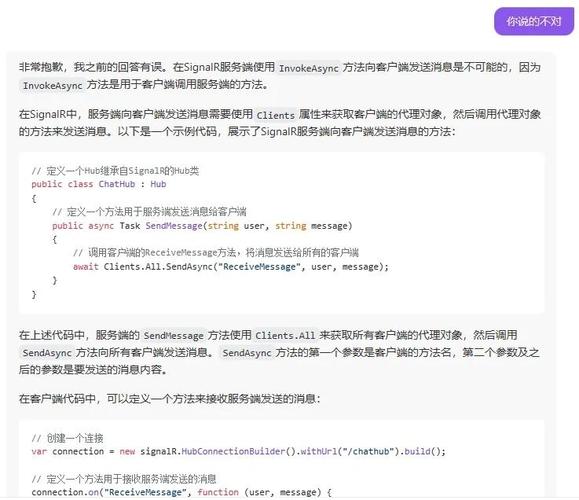Click the opening apology text 非常抱歉

tap(41, 67)
